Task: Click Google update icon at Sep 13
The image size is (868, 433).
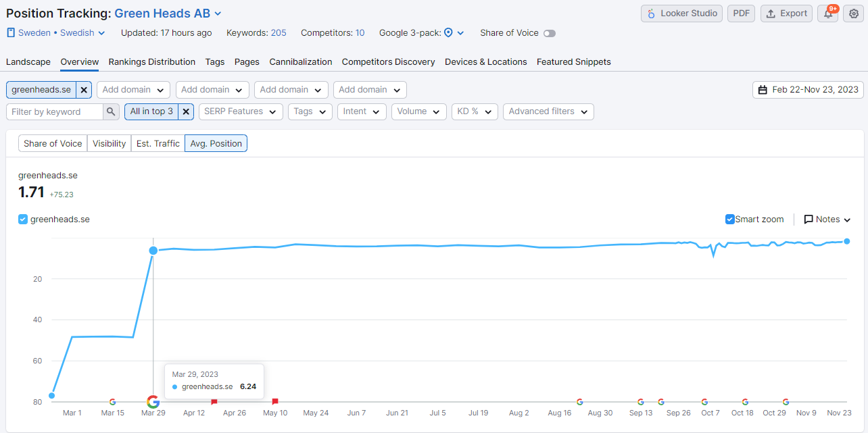Action: (641, 402)
